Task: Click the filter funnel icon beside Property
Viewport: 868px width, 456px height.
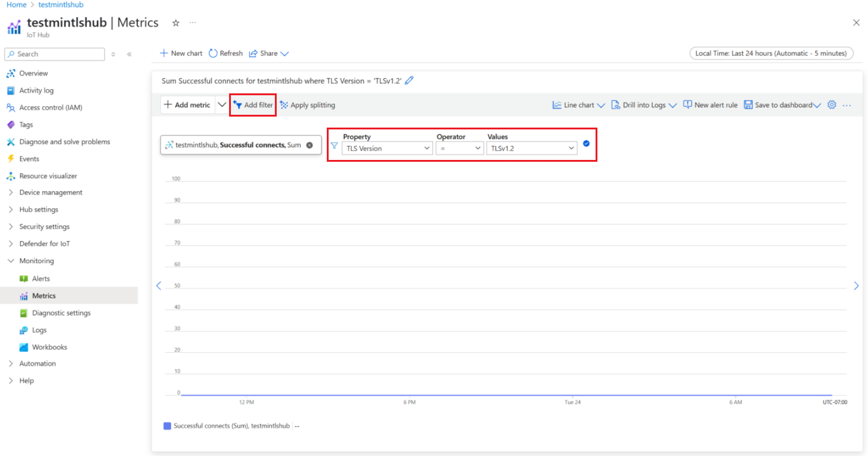Action: pyautogui.click(x=334, y=146)
